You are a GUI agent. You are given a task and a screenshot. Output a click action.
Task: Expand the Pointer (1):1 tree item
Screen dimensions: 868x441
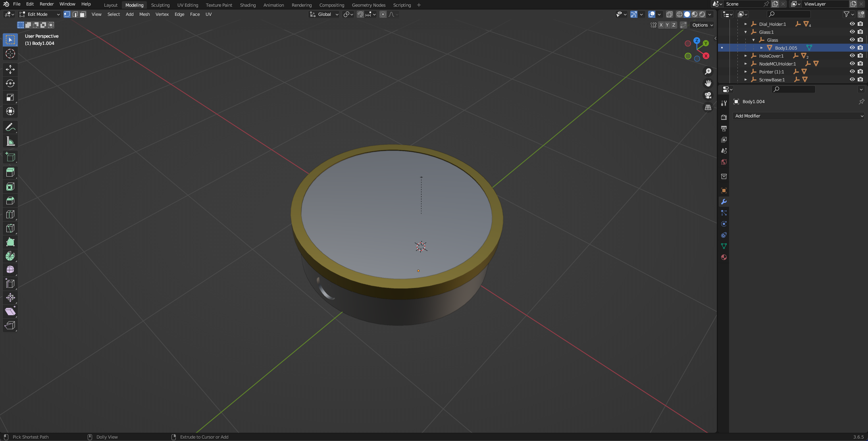(745, 71)
